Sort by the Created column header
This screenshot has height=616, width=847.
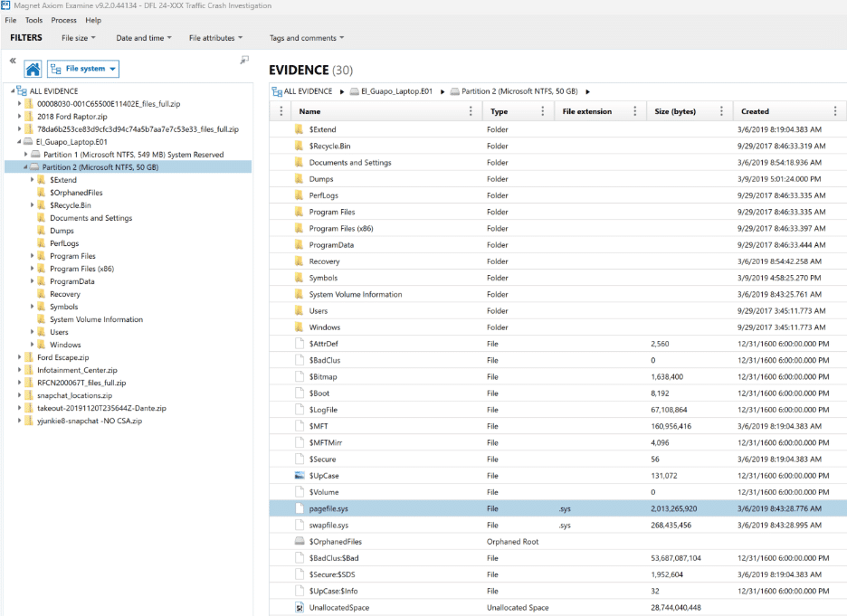(755, 111)
